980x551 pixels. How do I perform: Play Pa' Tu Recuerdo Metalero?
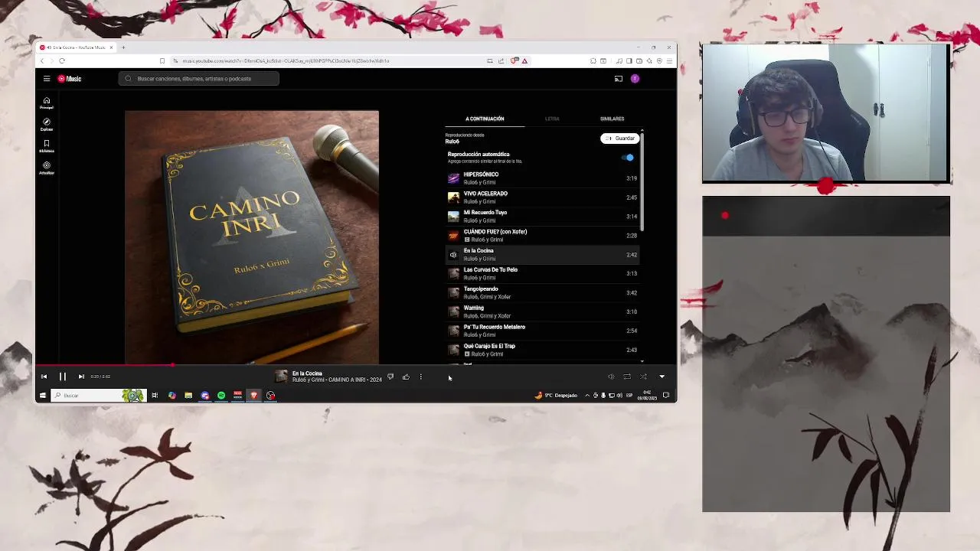point(543,331)
